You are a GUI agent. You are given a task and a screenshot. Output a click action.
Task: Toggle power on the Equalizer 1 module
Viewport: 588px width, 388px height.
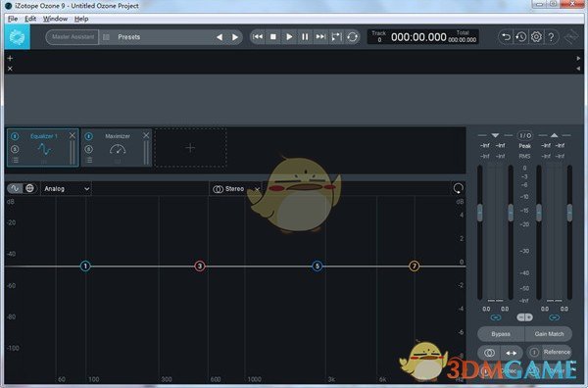click(15, 136)
